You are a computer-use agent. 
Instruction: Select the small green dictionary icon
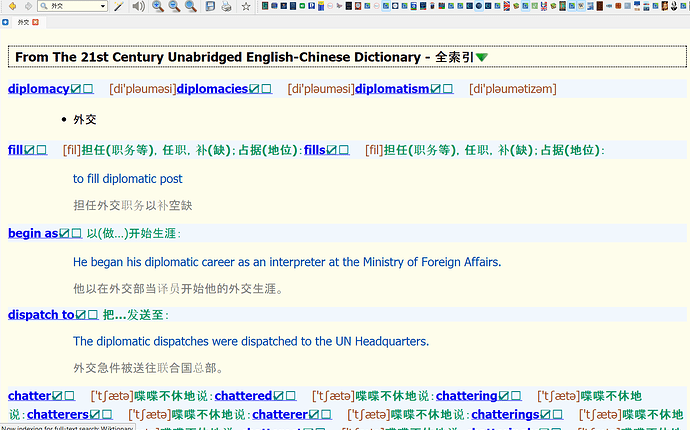[302, 6]
